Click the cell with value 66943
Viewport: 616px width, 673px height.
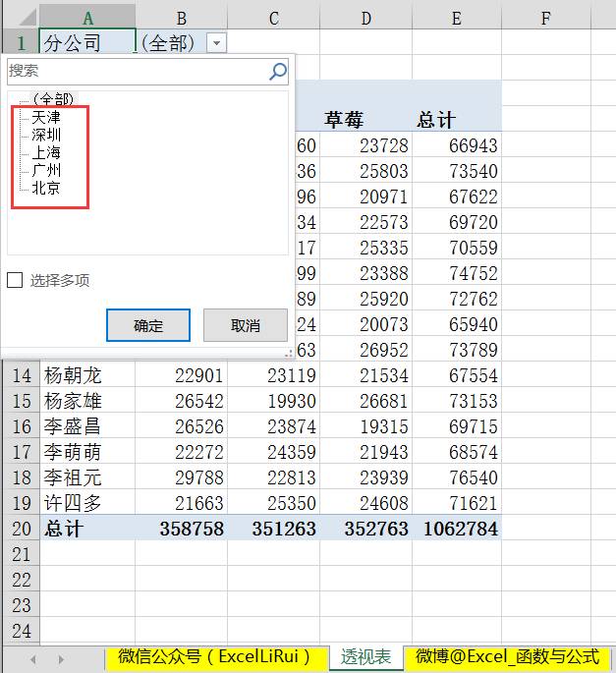[x=457, y=145]
